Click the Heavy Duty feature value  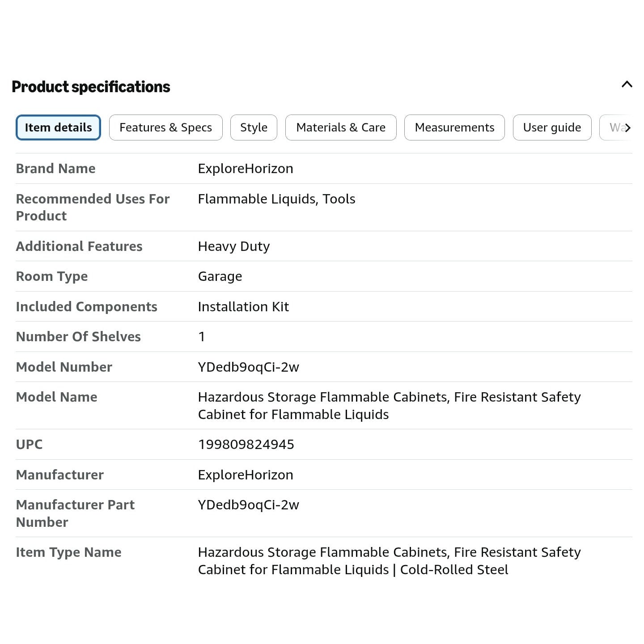click(x=234, y=246)
